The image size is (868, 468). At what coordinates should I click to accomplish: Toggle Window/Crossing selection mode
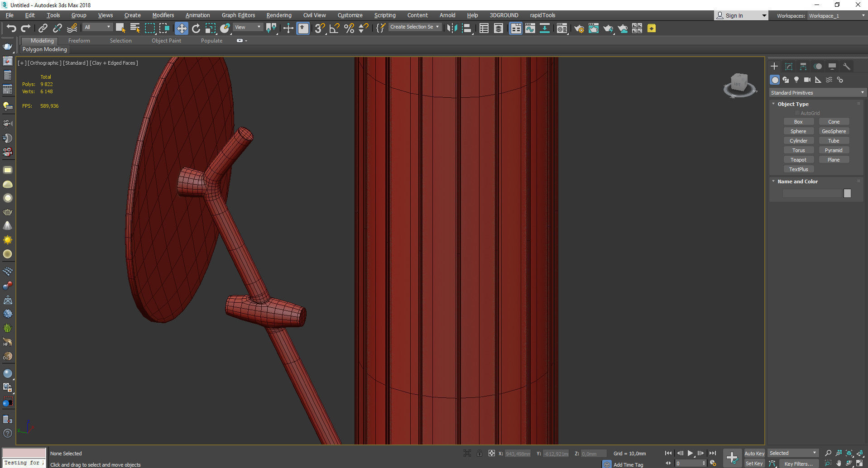tap(164, 29)
